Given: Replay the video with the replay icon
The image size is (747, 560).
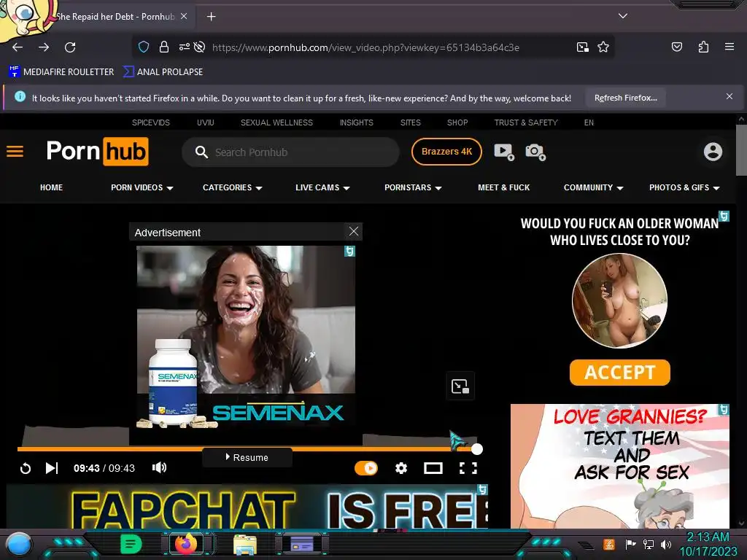Looking at the screenshot, I should 26,469.
